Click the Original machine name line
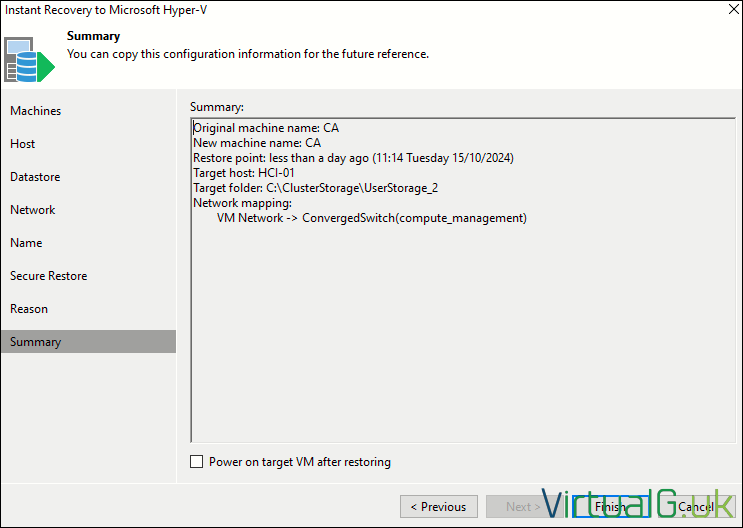 pos(266,128)
